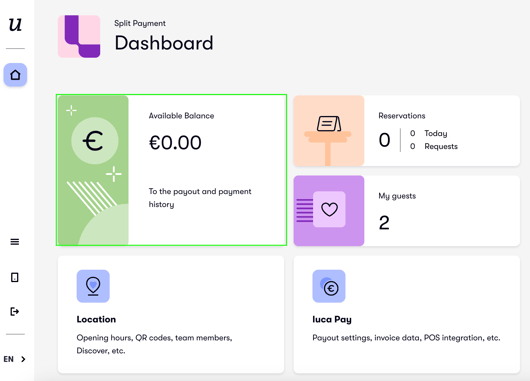Screen dimensions: 530x381
Task: Open the hamburger menu icon
Action: (x=15, y=242)
